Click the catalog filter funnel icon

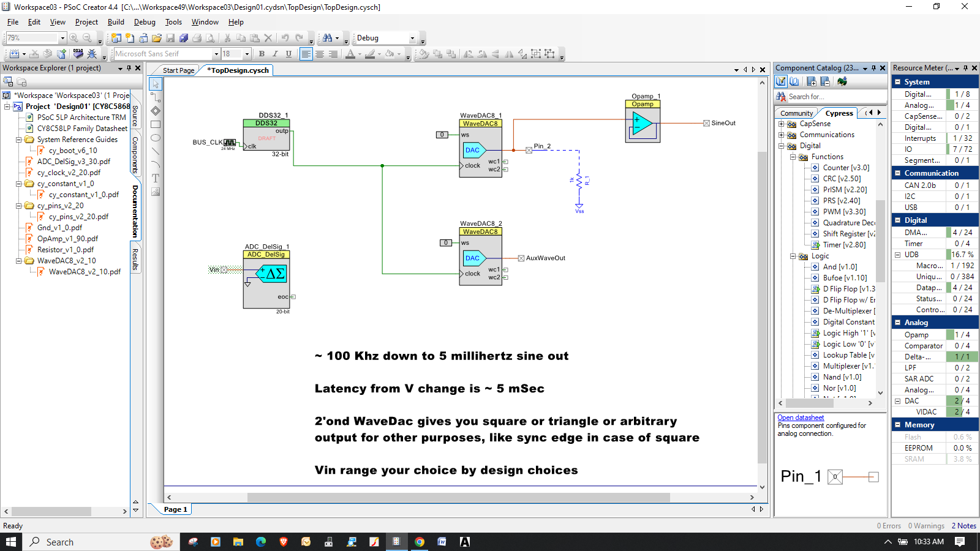[781, 81]
